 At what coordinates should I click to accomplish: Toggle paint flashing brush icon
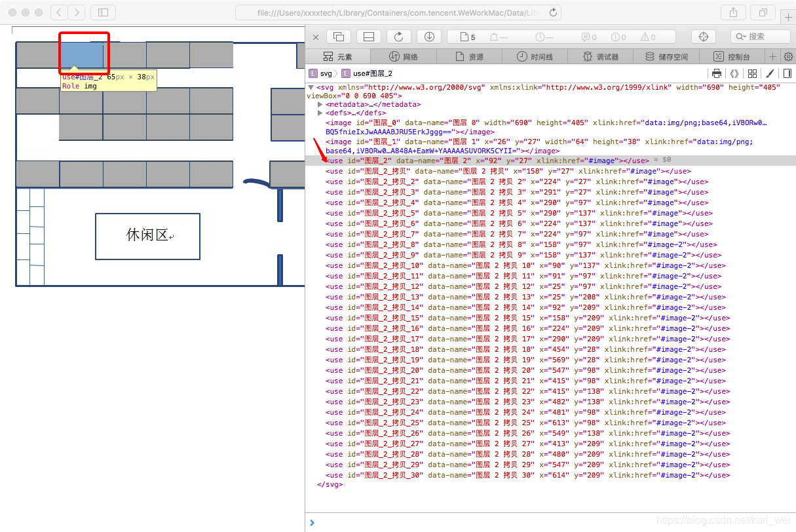pos(770,73)
